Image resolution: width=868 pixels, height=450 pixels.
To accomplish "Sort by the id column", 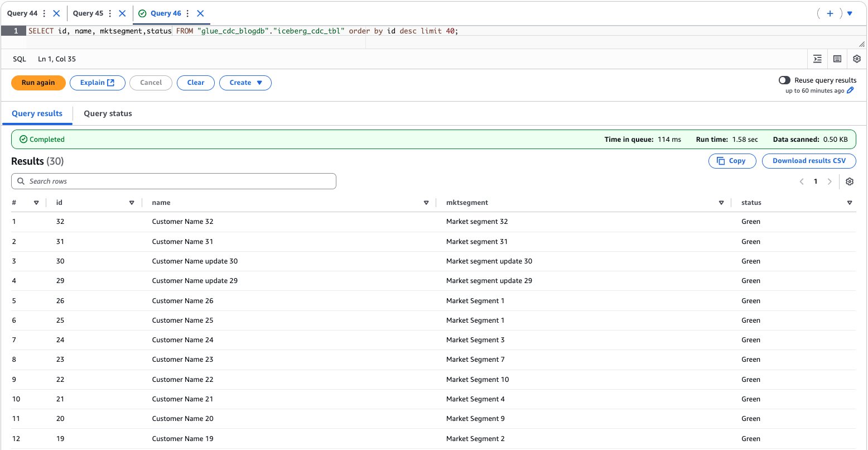I will point(132,203).
